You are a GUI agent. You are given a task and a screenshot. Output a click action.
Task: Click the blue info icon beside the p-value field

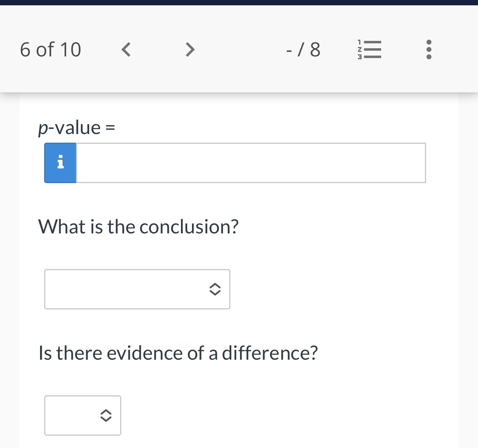[x=60, y=163]
